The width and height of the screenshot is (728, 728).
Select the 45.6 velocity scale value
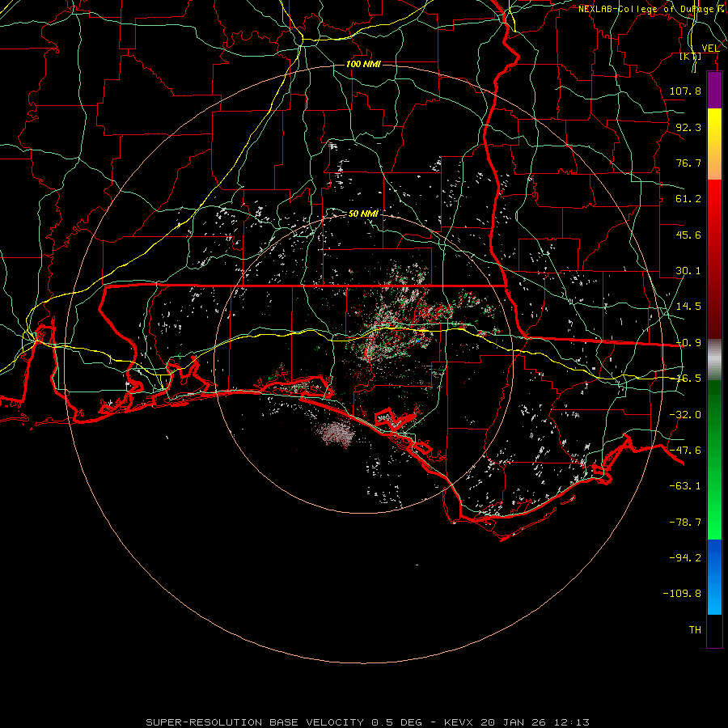688,235
